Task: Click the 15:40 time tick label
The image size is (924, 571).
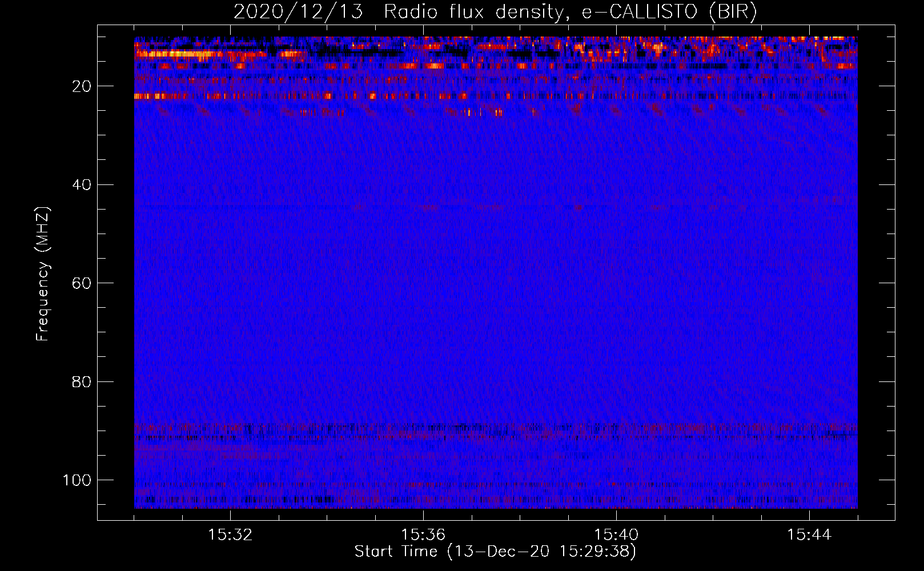Action: (616, 535)
